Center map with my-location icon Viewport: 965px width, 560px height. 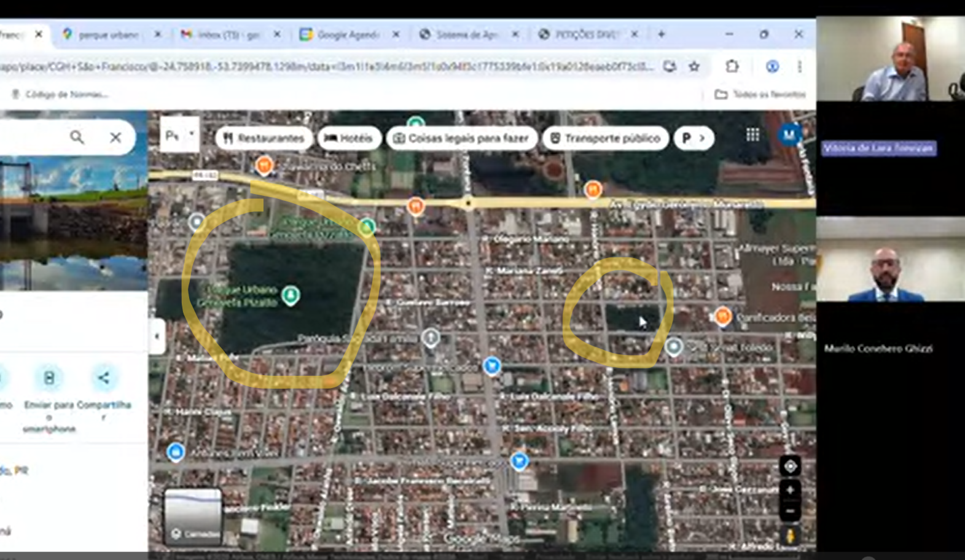coord(790,467)
